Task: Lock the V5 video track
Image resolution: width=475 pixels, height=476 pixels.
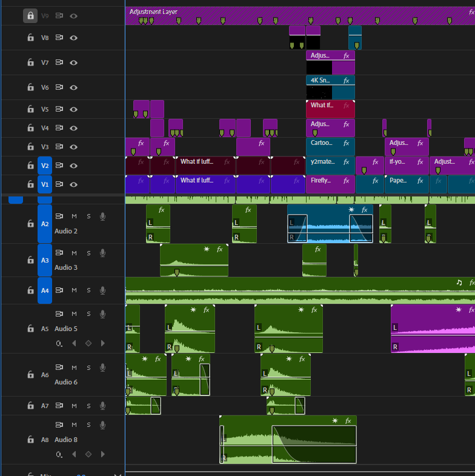Action: (x=30, y=109)
